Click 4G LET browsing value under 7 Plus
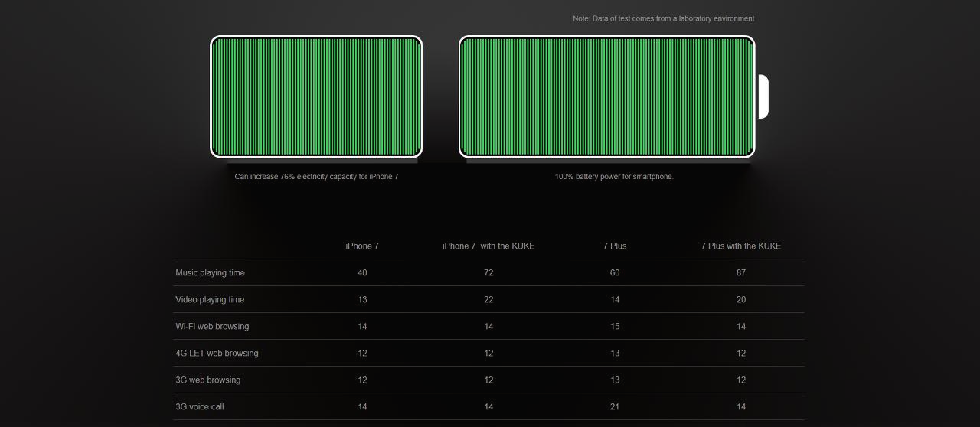 point(615,353)
